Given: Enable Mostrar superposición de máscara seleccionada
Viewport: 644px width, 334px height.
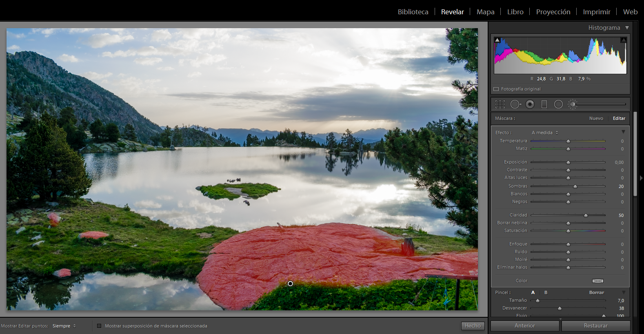Looking at the screenshot, I should pos(99,326).
